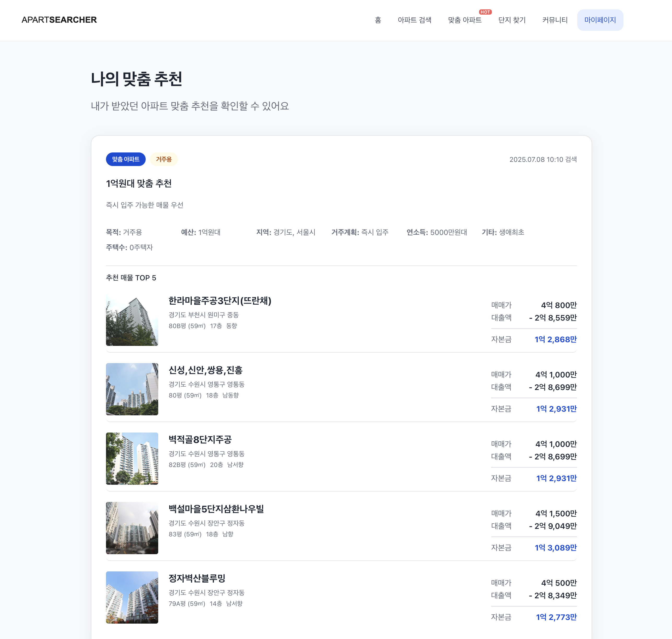Open the APARTSEARCHER logo homepage link
This screenshot has width=672, height=639.
click(x=59, y=19)
